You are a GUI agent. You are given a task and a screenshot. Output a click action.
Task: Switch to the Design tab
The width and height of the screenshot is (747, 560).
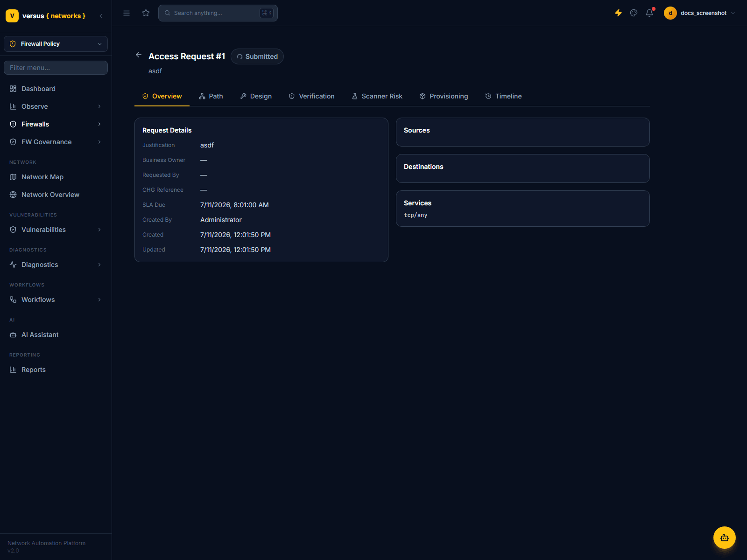point(256,96)
